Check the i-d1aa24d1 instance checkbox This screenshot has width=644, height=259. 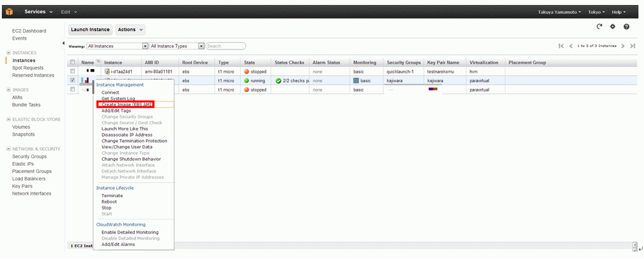coord(73,72)
